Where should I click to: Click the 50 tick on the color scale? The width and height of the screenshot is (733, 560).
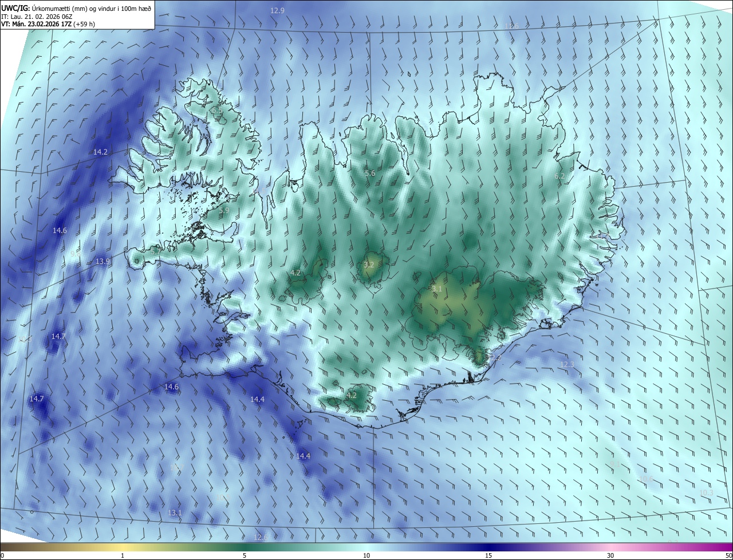pos(728,555)
